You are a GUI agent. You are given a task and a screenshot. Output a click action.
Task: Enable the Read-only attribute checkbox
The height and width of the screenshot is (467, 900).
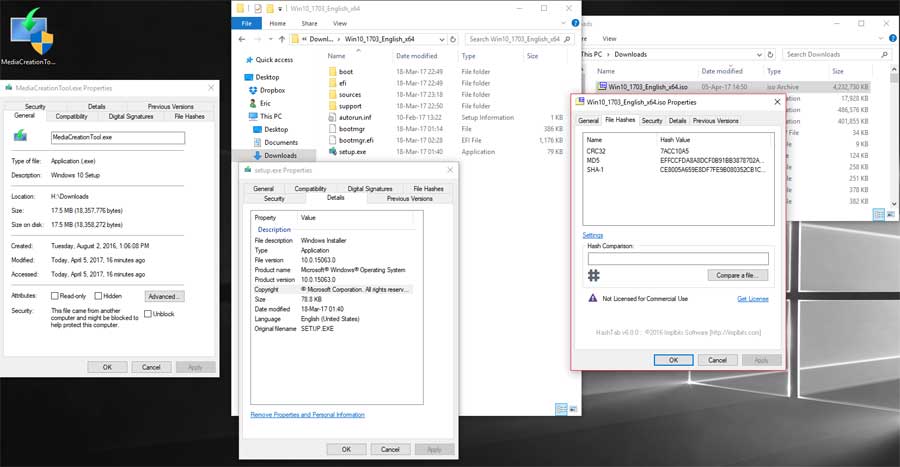[x=55, y=296]
